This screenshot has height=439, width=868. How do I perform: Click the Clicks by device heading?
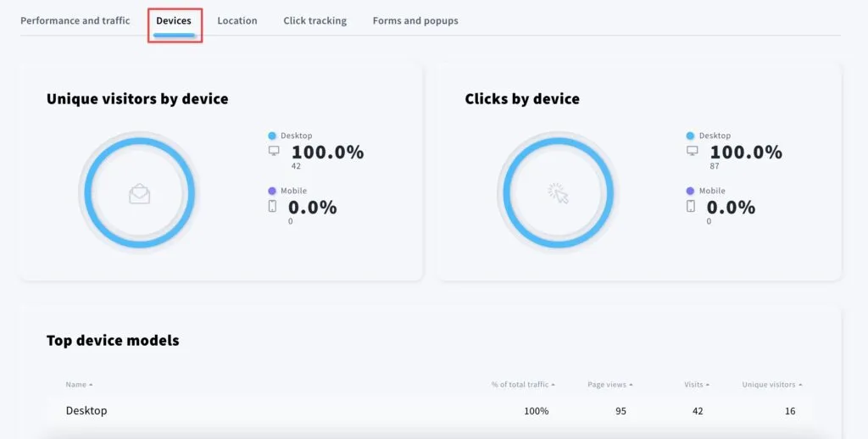pos(522,99)
